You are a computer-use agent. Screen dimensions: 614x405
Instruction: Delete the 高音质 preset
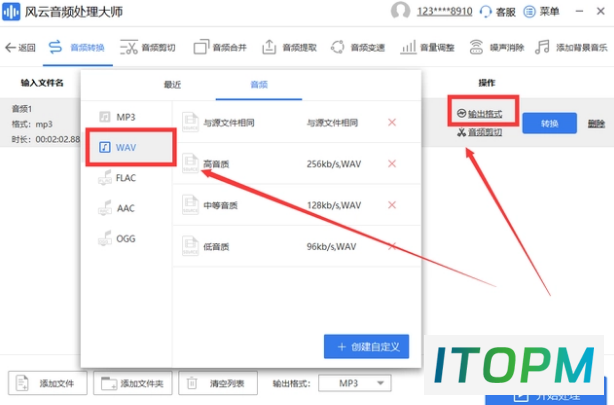[392, 164]
